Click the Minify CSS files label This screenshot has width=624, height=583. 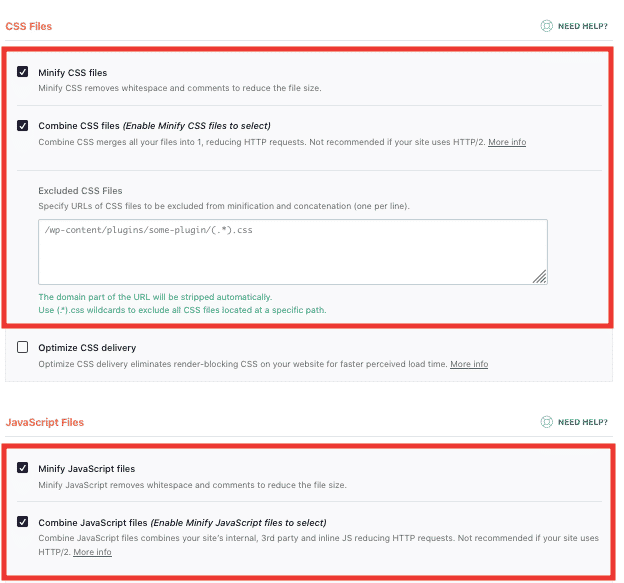73,73
